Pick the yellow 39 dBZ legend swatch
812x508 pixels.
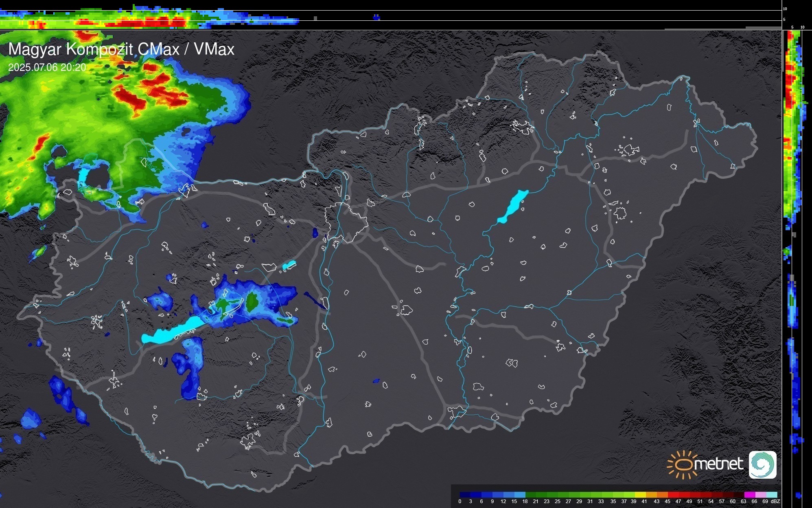(x=641, y=495)
